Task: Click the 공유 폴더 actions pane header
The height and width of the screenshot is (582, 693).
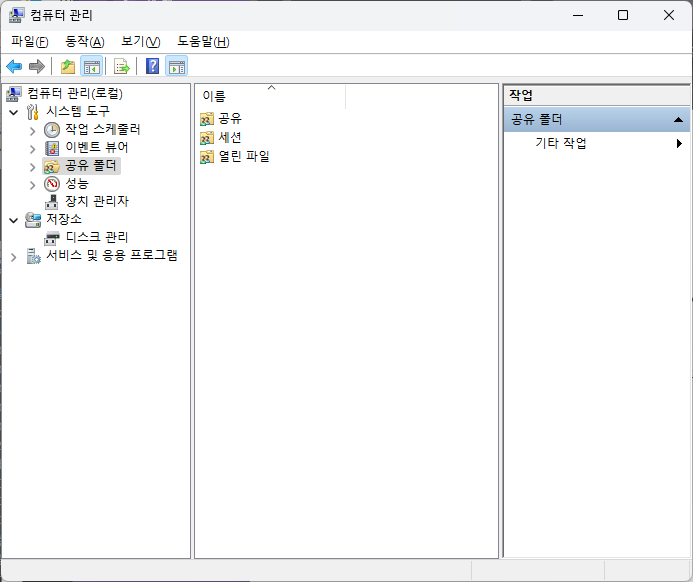Action: [597, 119]
